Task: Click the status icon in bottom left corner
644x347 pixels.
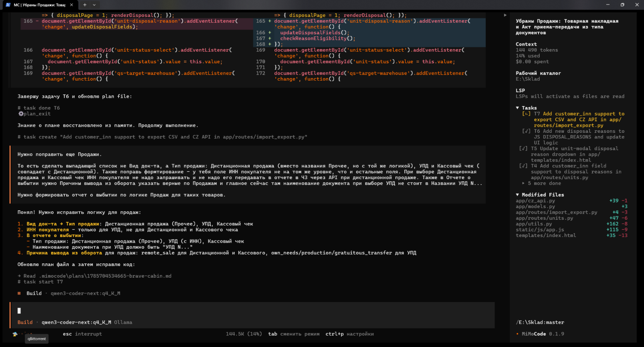Action: pos(15,334)
